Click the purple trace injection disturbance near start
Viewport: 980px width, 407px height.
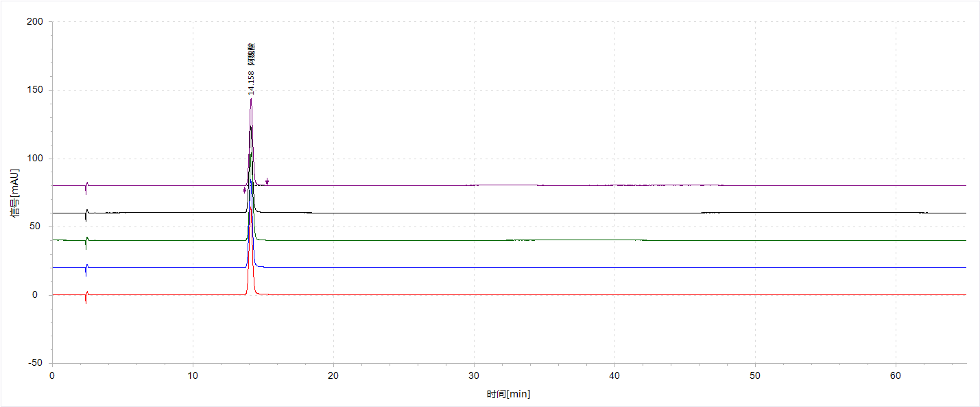point(86,187)
